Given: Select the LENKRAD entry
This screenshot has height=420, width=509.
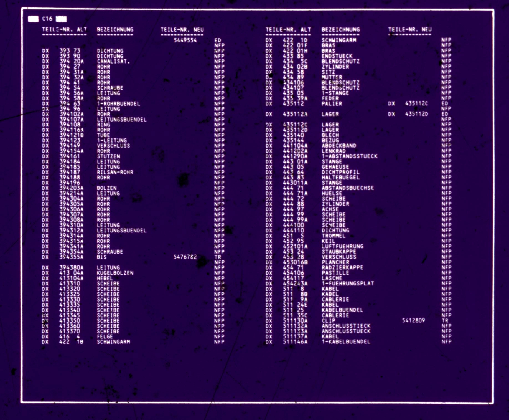Looking at the screenshot, I should 334,151.
